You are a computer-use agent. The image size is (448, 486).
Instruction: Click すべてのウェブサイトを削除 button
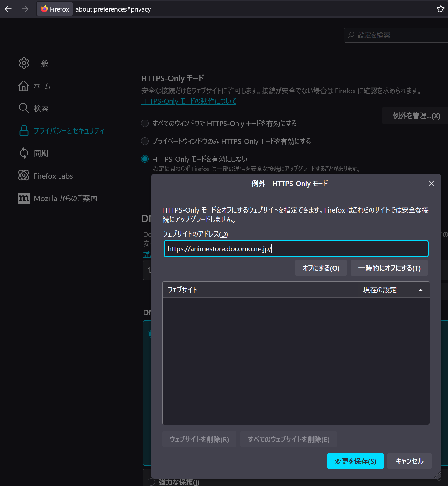(288, 439)
